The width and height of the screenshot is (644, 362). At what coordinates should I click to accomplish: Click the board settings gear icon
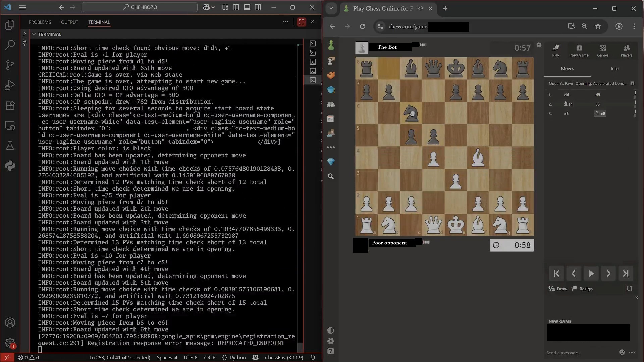(539, 45)
